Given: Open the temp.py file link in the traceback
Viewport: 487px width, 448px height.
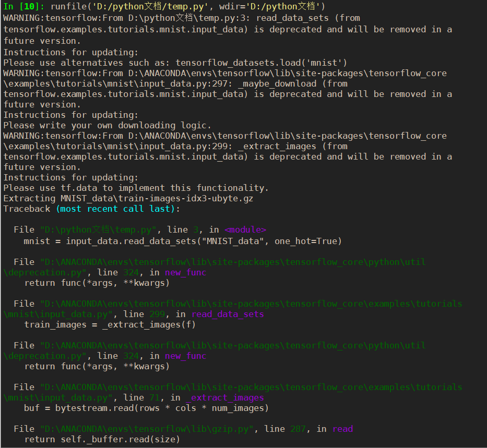Looking at the screenshot, I should pyautogui.click(x=99, y=230).
